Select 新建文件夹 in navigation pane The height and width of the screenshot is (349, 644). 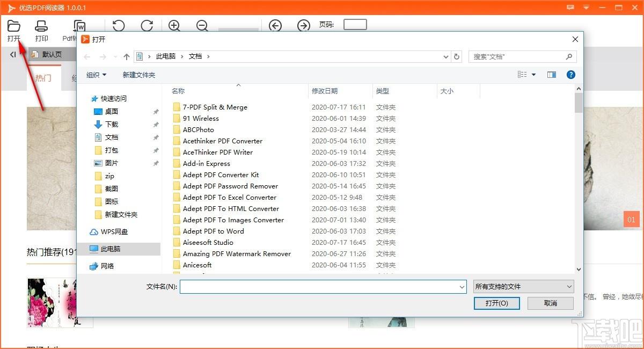pyautogui.click(x=116, y=215)
